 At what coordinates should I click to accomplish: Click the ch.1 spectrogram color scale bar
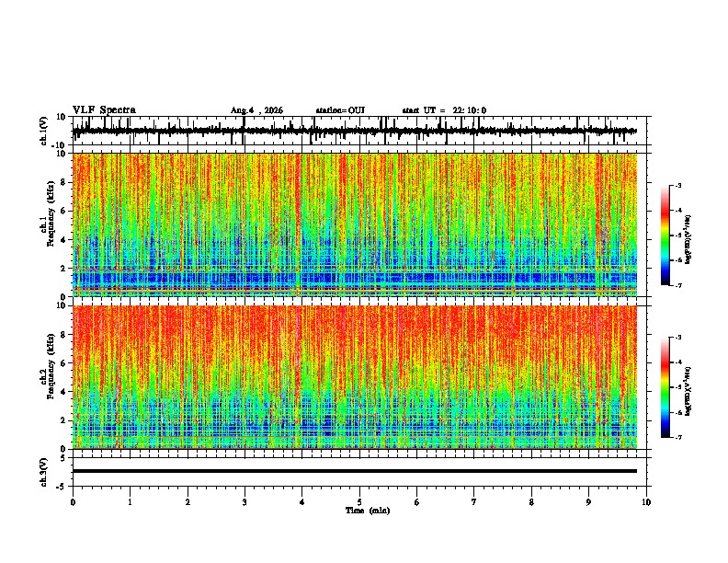pyautogui.click(x=665, y=236)
